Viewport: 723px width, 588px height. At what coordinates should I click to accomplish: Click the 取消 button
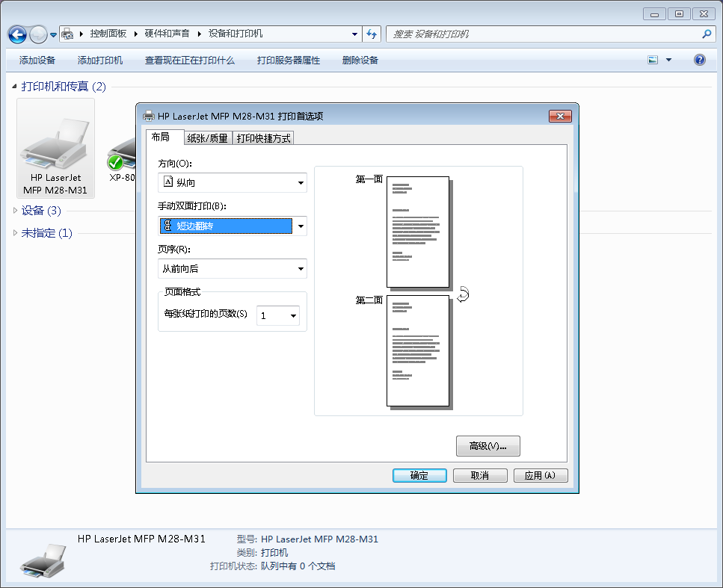click(480, 476)
